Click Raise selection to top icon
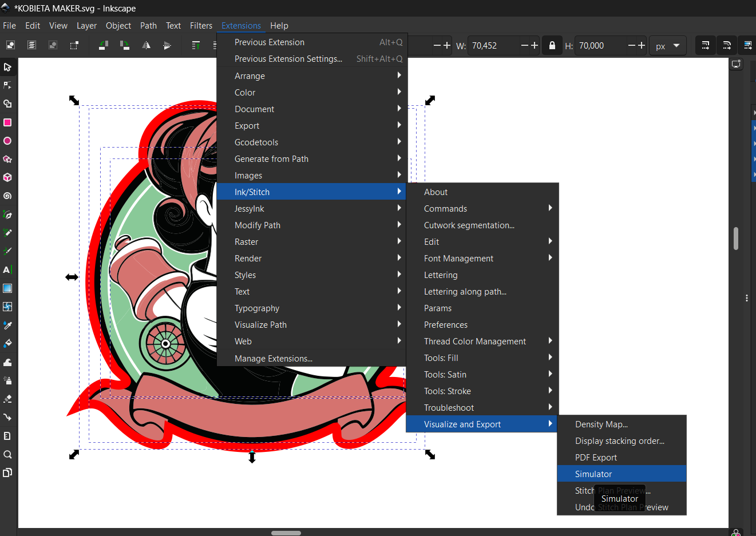The height and width of the screenshot is (536, 756). click(196, 45)
